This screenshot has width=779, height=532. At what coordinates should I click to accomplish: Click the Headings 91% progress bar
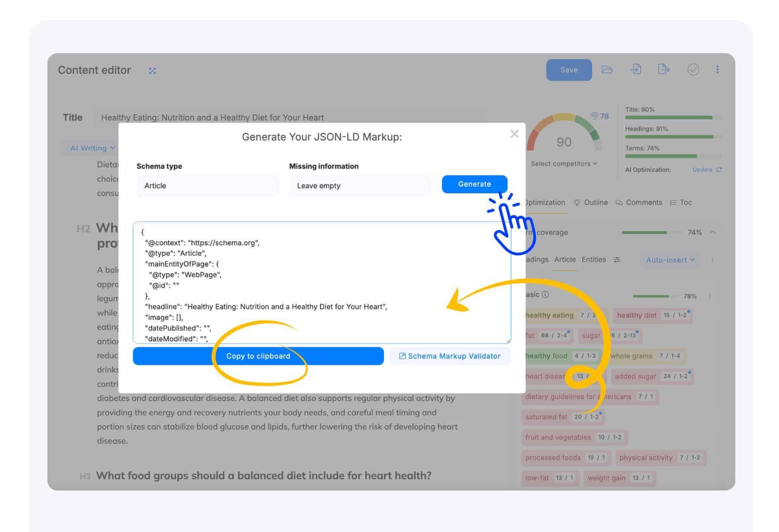click(673, 137)
